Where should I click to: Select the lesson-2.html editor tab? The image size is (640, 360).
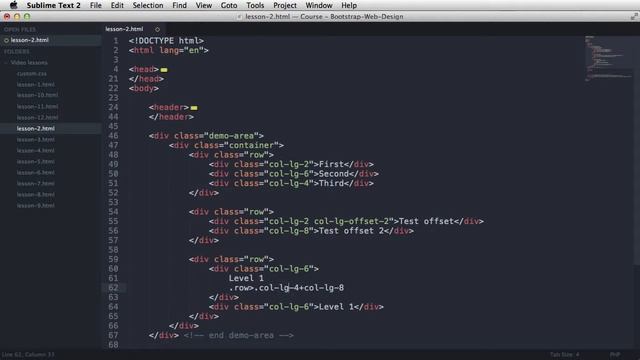coord(124,29)
